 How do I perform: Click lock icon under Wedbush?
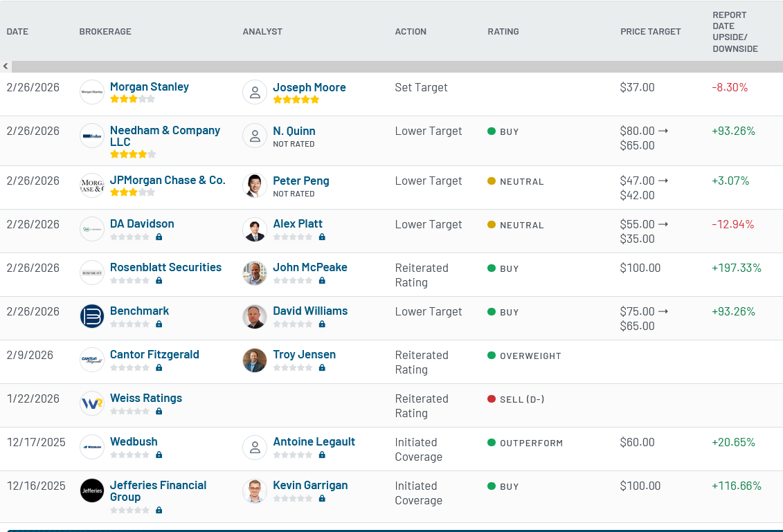click(x=159, y=455)
